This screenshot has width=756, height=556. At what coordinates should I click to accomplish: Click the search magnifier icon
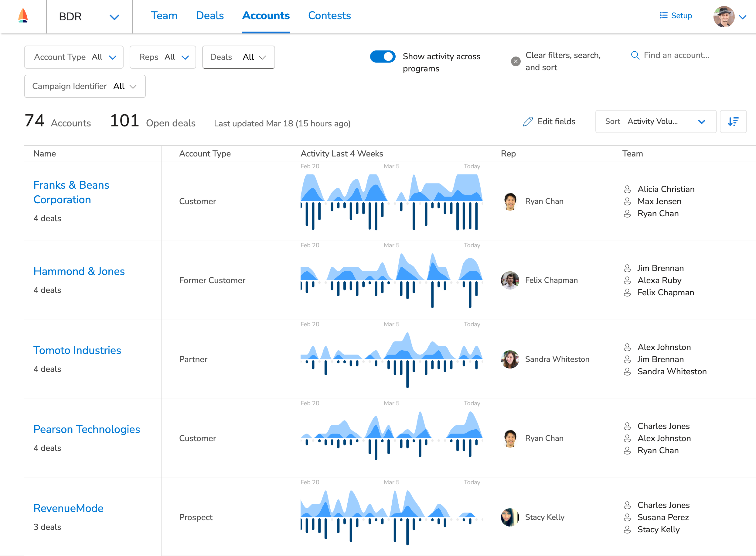635,55
